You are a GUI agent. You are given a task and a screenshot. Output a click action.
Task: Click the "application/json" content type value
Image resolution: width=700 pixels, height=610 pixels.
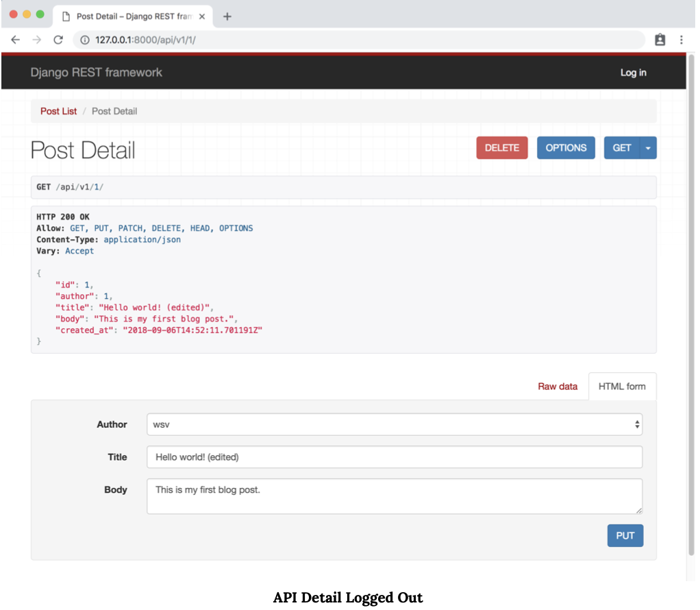pyautogui.click(x=142, y=239)
